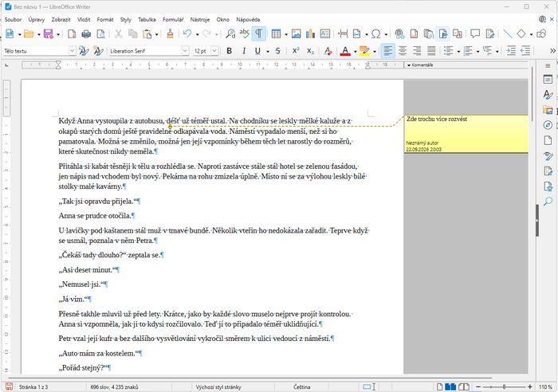This screenshot has height=392, width=558.
Task: Apply red font color swatch
Action: 345,51
